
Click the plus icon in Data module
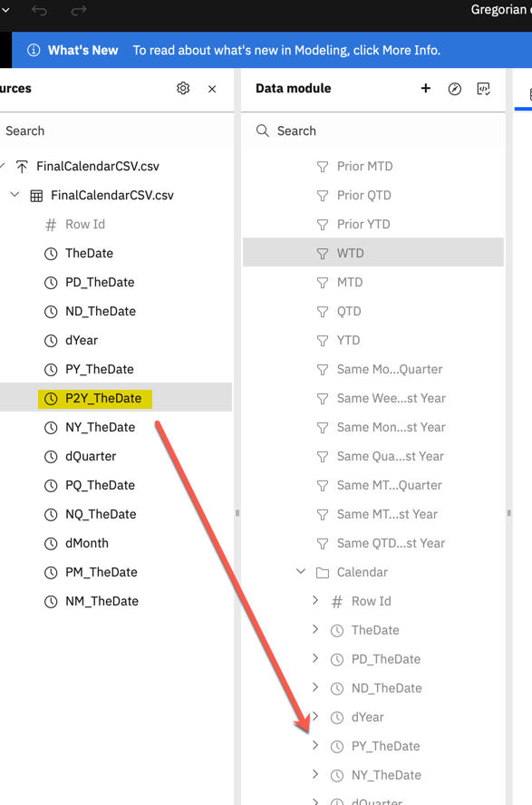(425, 88)
